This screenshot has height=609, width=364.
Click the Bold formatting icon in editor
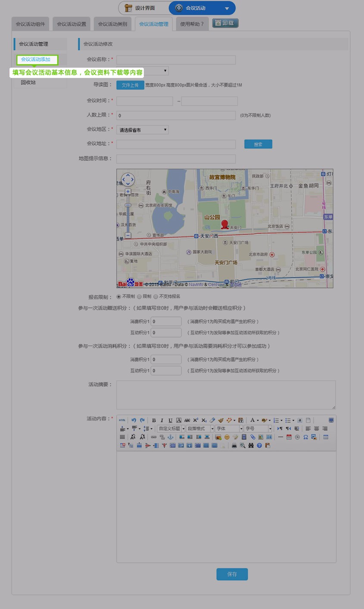coord(154,420)
